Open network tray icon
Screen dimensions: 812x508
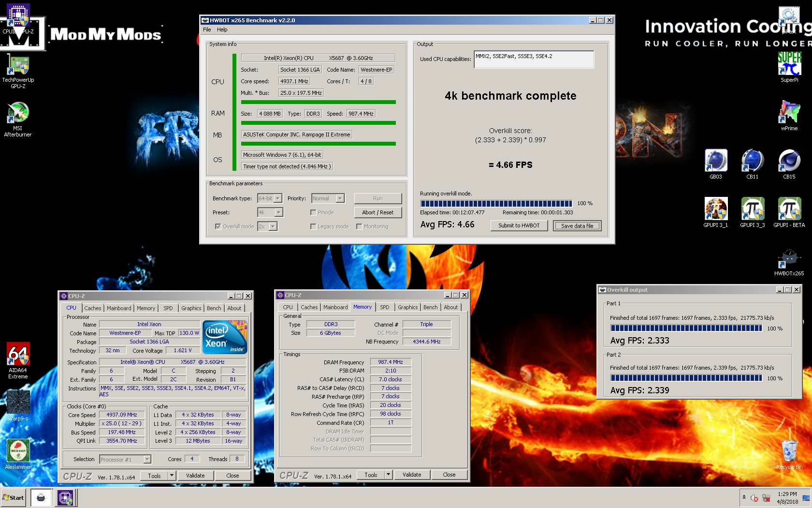click(766, 498)
